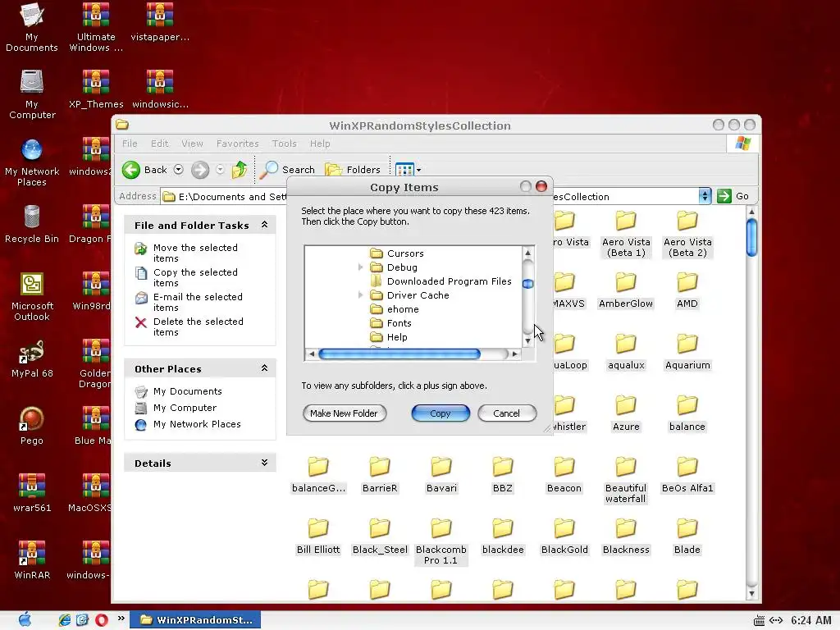The height and width of the screenshot is (630, 840).
Task: Click Copy button in Copy Items dialog
Action: tap(441, 413)
